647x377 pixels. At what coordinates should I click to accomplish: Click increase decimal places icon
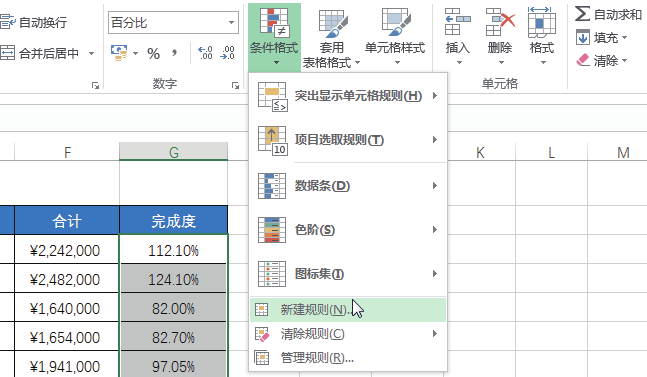pos(205,53)
